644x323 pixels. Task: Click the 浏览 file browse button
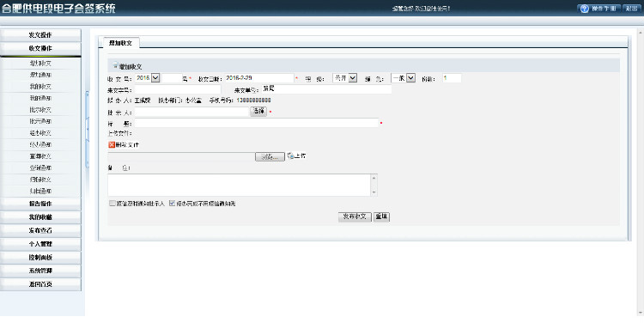point(270,156)
